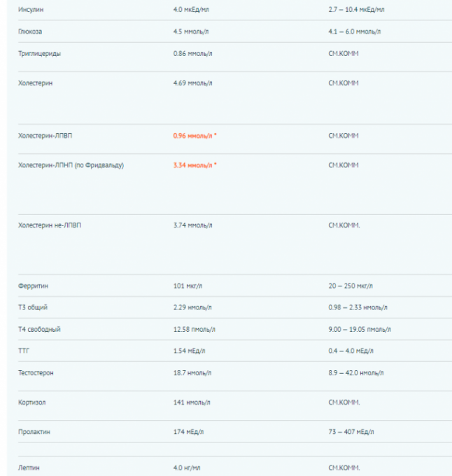Click the Глюкоза reference range 4.1 – 6.0 ммоль/л

[x=354, y=31]
